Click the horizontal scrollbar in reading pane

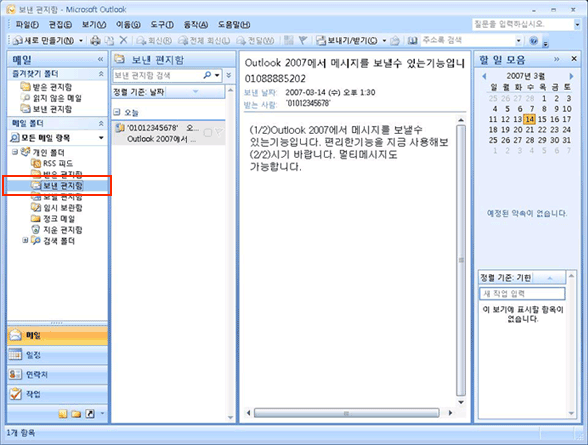point(346,413)
